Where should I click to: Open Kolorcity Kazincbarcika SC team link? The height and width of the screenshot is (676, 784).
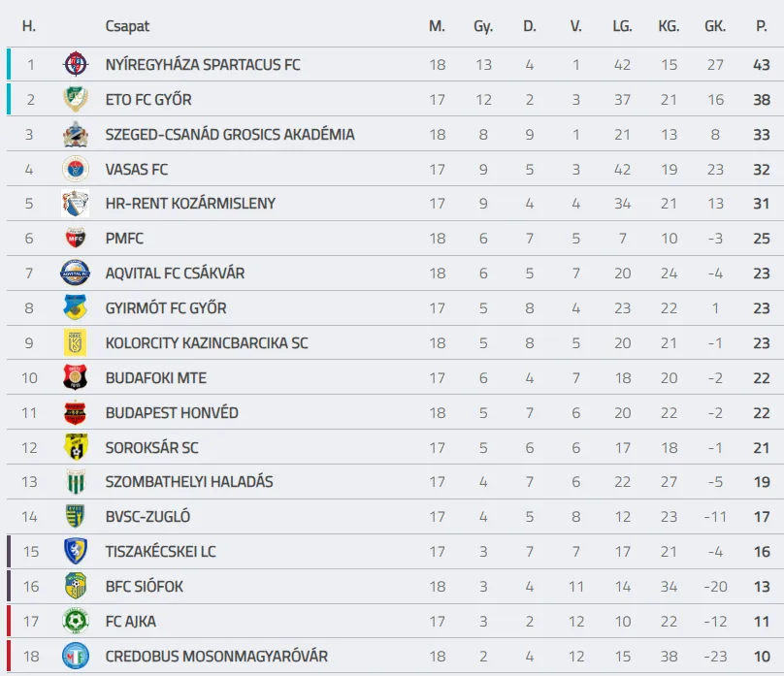(207, 343)
